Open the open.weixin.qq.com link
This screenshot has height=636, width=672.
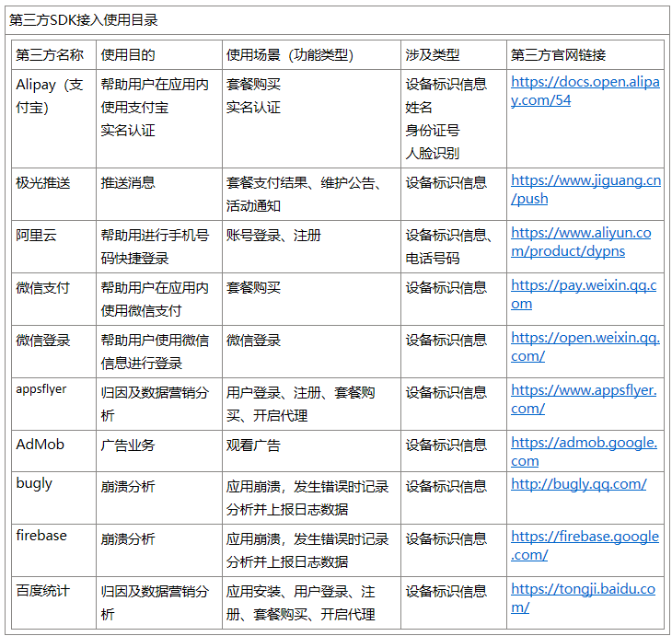pyautogui.click(x=585, y=347)
